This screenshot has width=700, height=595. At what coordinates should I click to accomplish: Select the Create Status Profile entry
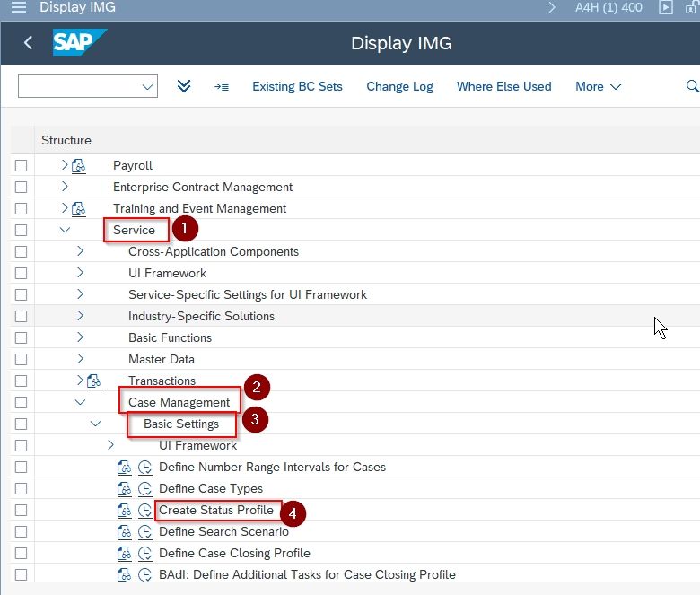(216, 510)
